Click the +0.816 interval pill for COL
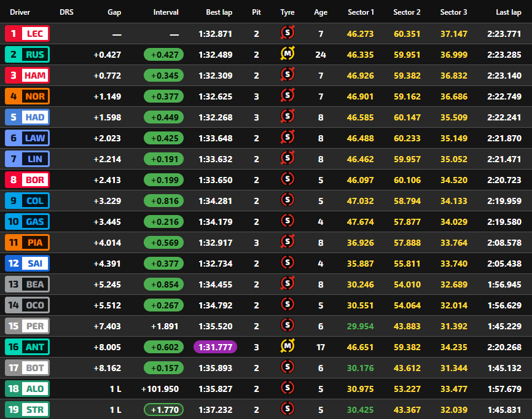The height and width of the screenshot is (419, 532). click(163, 201)
